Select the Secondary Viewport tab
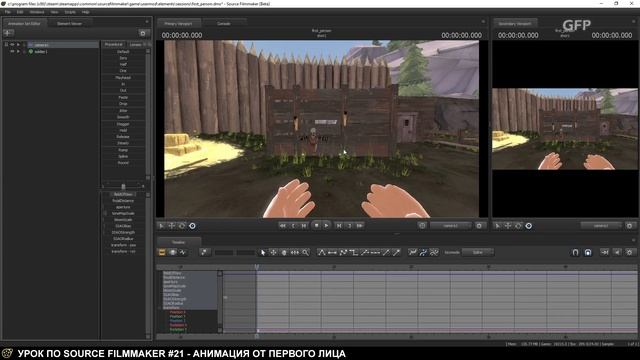 pyautogui.click(x=515, y=24)
